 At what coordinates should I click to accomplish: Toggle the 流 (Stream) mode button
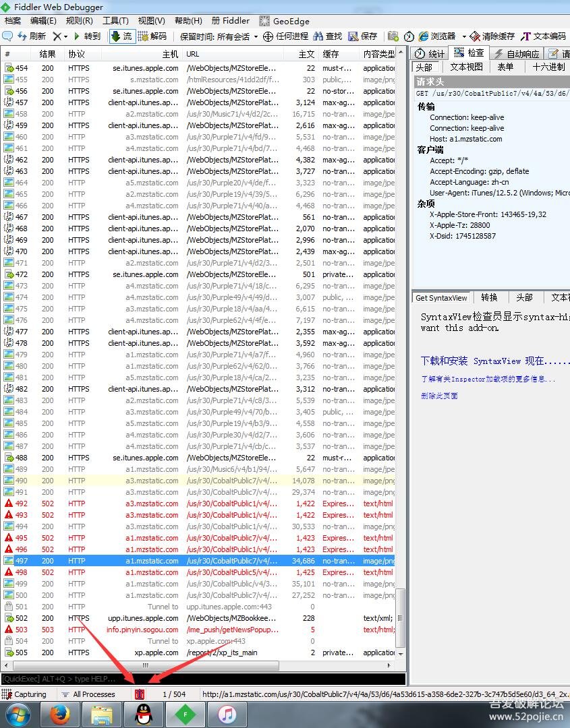(121, 36)
